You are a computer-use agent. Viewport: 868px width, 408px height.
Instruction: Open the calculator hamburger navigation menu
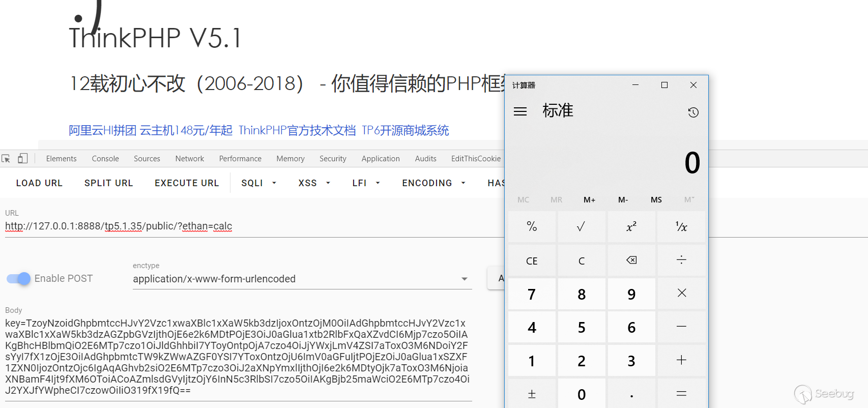[520, 111]
